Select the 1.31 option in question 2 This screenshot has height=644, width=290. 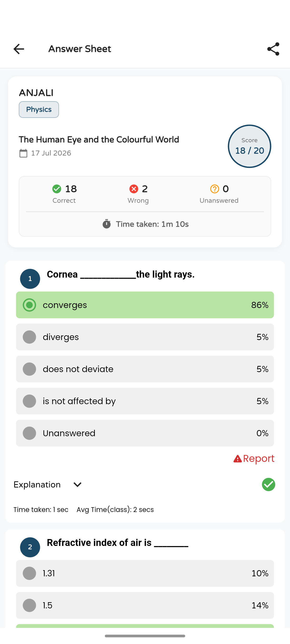click(x=145, y=573)
